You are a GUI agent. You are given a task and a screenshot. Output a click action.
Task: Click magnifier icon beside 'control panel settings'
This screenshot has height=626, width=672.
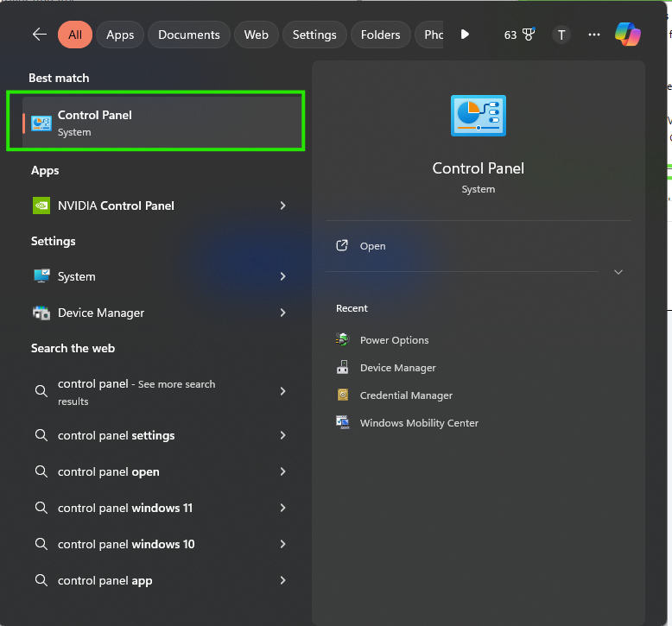pyautogui.click(x=41, y=435)
